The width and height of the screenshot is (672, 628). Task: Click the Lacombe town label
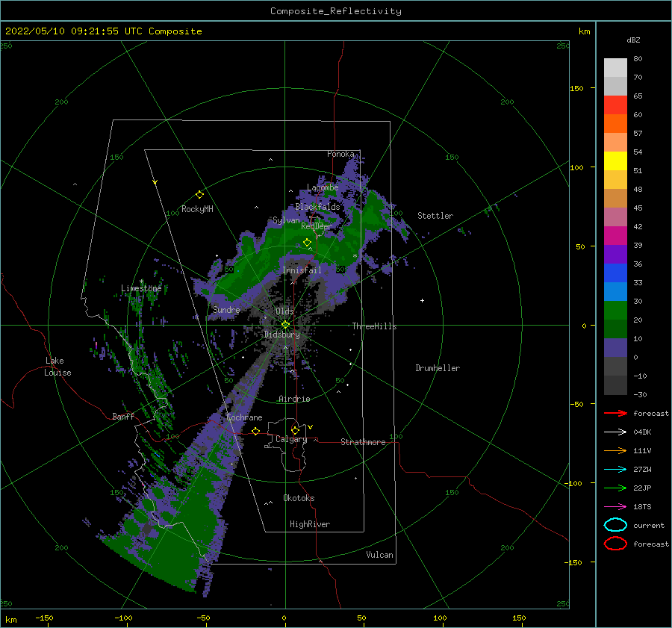point(323,187)
